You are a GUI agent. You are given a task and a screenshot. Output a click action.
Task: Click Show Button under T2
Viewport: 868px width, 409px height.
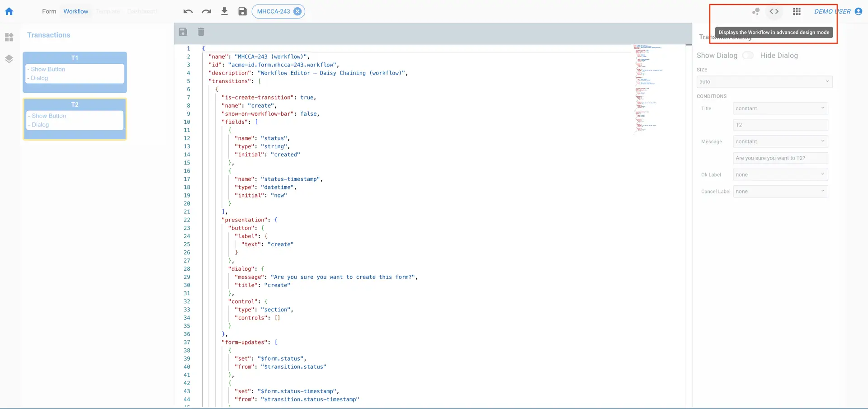point(49,116)
